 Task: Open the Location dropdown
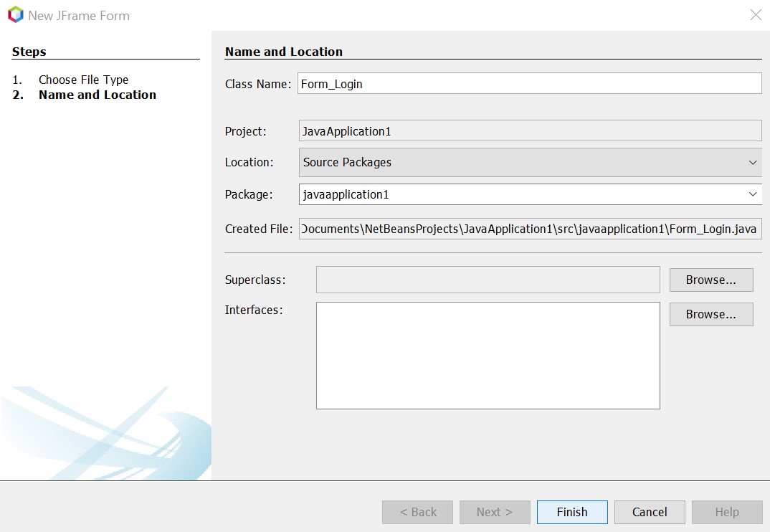tap(531, 162)
